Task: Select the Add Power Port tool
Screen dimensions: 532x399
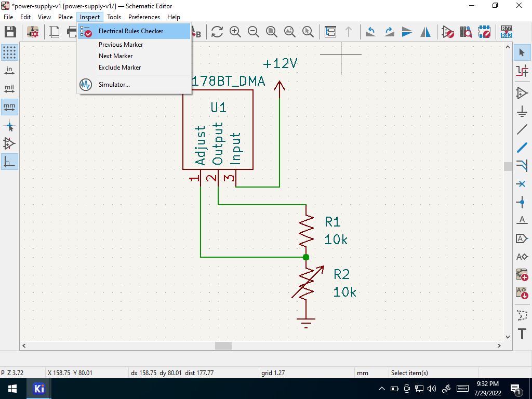Action: (x=522, y=111)
